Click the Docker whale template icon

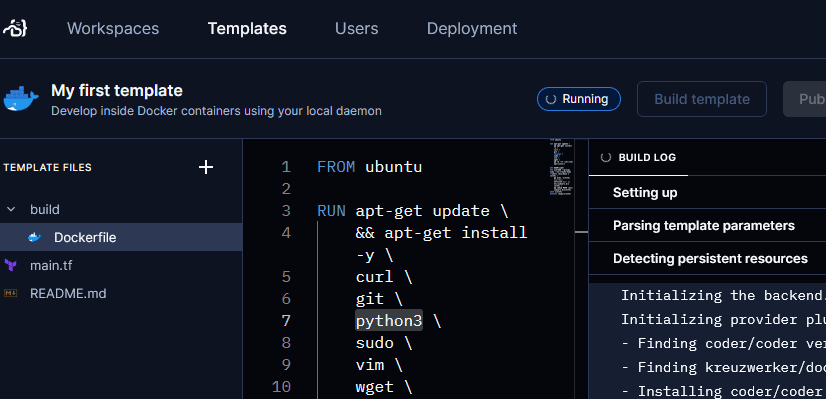(x=21, y=99)
